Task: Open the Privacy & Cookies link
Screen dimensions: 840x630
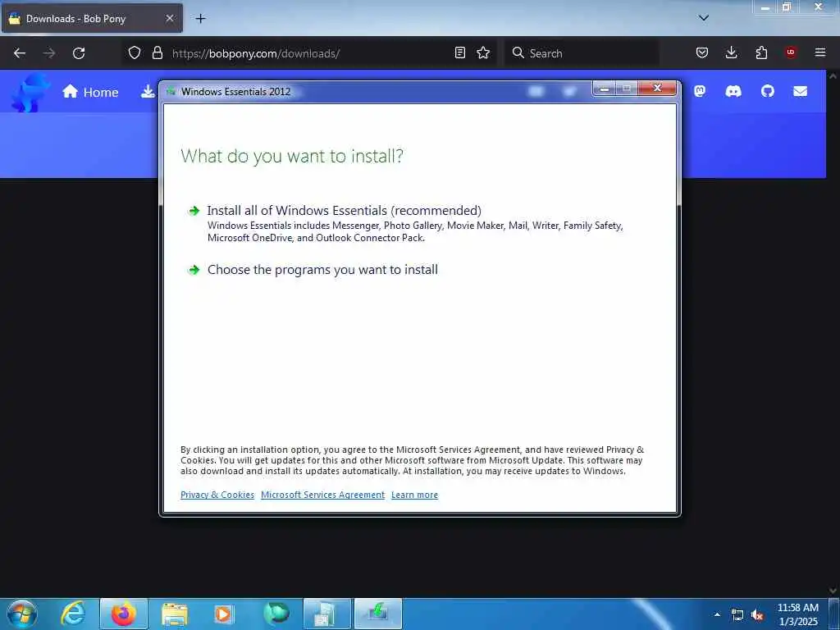Action: 217,495
